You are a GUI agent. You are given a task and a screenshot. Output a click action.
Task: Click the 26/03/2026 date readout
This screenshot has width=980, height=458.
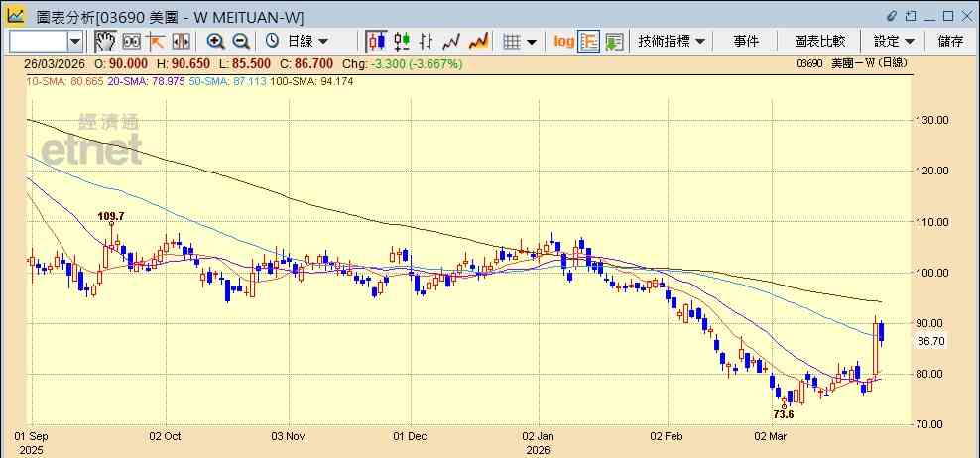pyautogui.click(x=55, y=63)
